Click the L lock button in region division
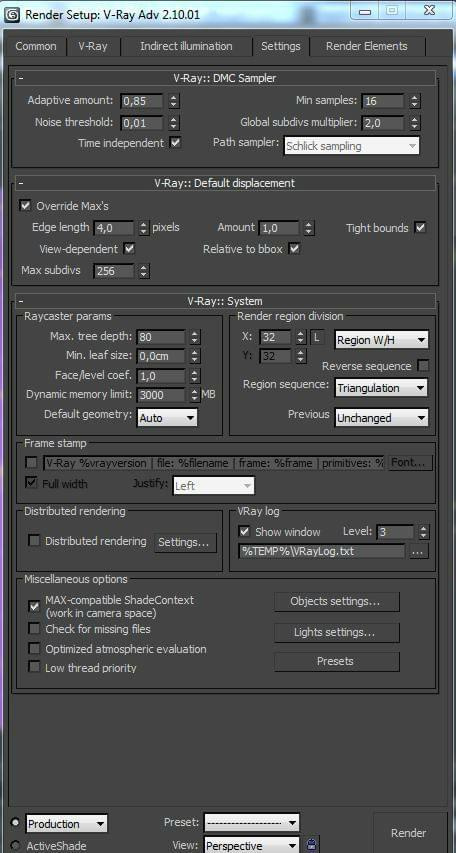Viewport: 456px width, 853px height. [318, 337]
